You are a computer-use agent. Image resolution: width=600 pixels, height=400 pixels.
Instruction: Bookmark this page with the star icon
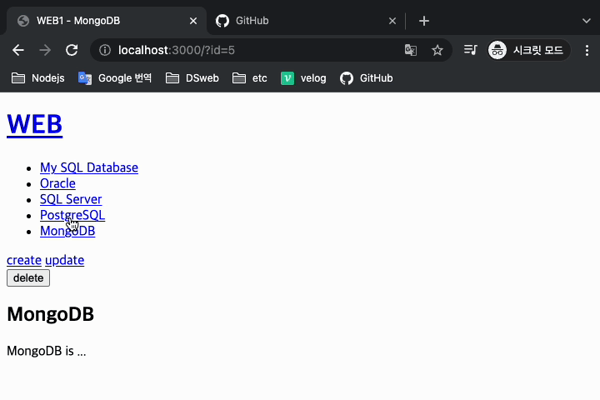(437, 50)
